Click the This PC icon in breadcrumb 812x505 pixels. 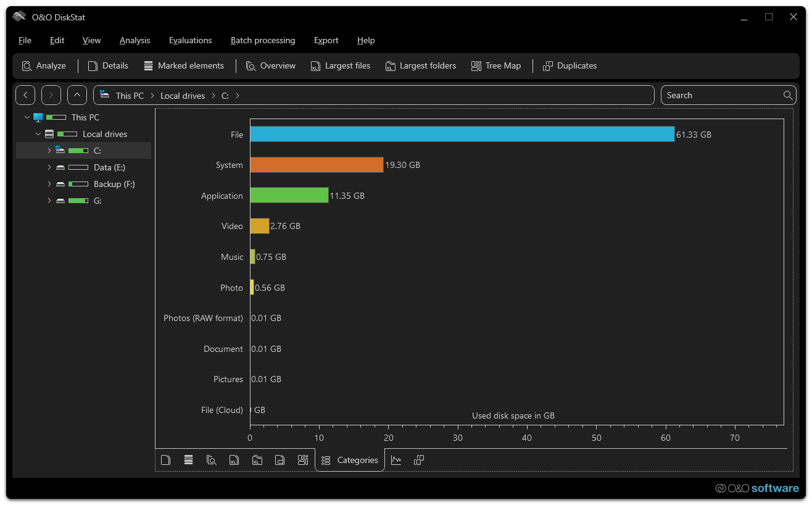[105, 95]
